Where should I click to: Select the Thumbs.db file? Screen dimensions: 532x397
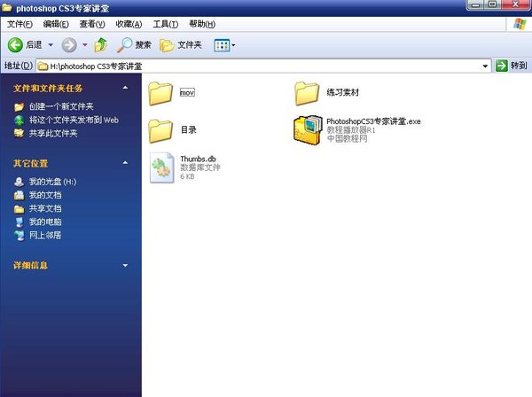[x=161, y=167]
